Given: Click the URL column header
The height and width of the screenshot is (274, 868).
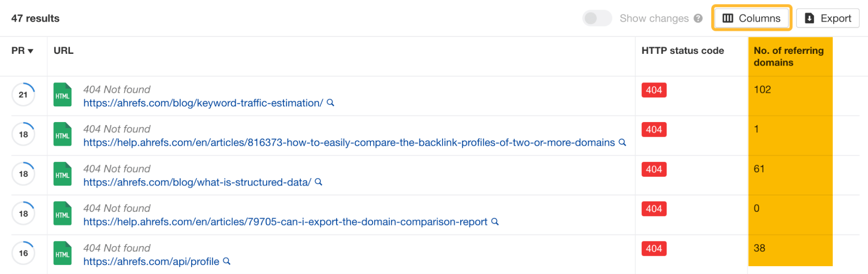Looking at the screenshot, I should [x=63, y=50].
